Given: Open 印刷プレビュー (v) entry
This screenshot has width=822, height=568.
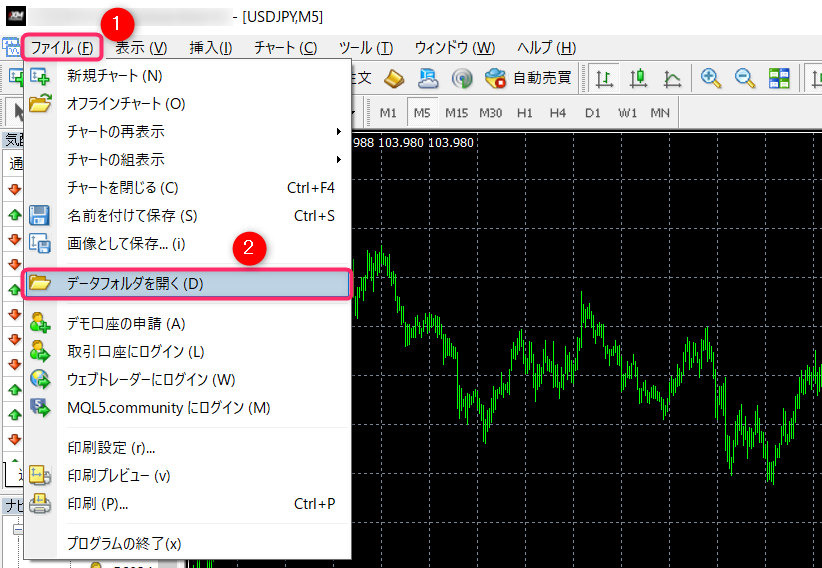Looking at the screenshot, I should (188, 476).
